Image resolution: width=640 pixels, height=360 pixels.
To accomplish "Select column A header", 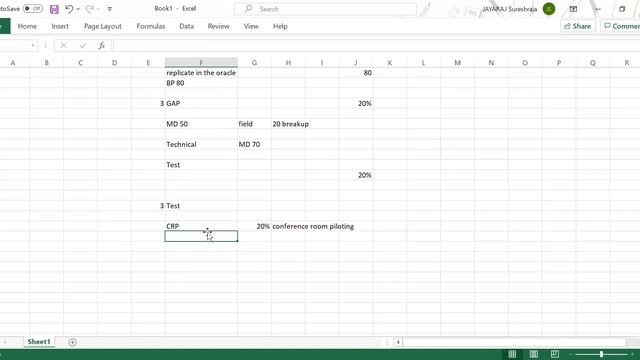I will pos(13,62).
